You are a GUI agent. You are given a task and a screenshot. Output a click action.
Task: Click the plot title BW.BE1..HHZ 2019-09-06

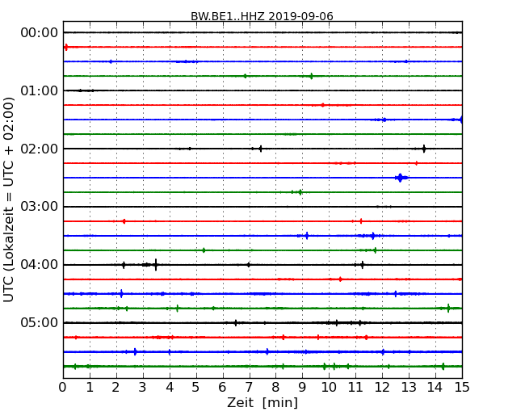click(262, 16)
